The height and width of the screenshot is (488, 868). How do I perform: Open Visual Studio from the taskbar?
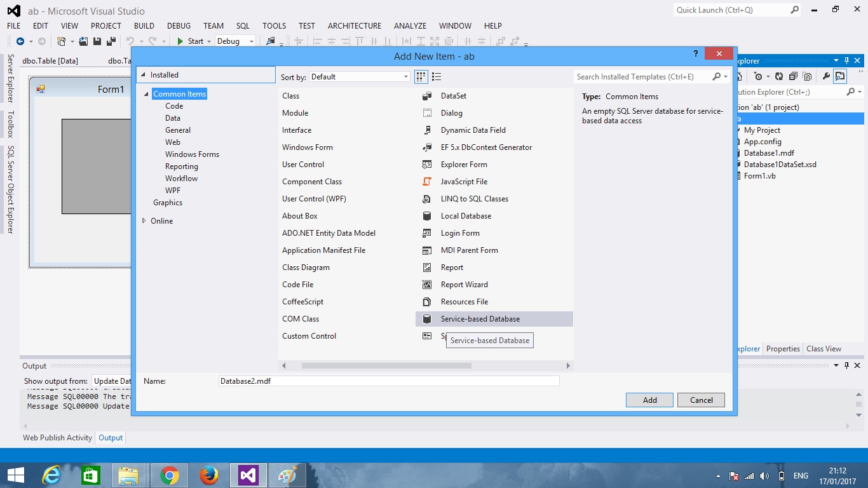pos(248,475)
